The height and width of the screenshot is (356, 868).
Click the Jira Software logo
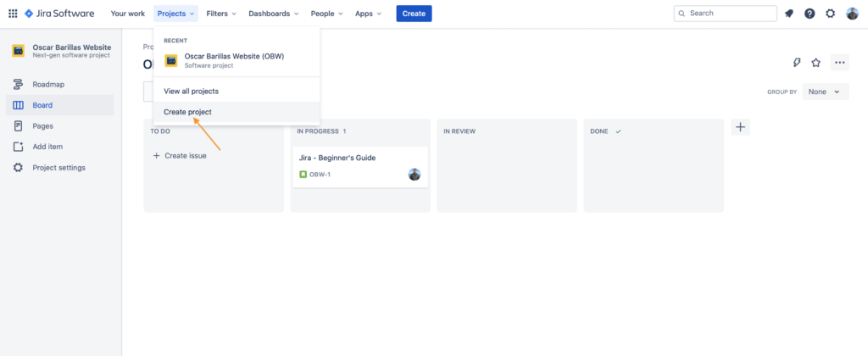(x=59, y=14)
